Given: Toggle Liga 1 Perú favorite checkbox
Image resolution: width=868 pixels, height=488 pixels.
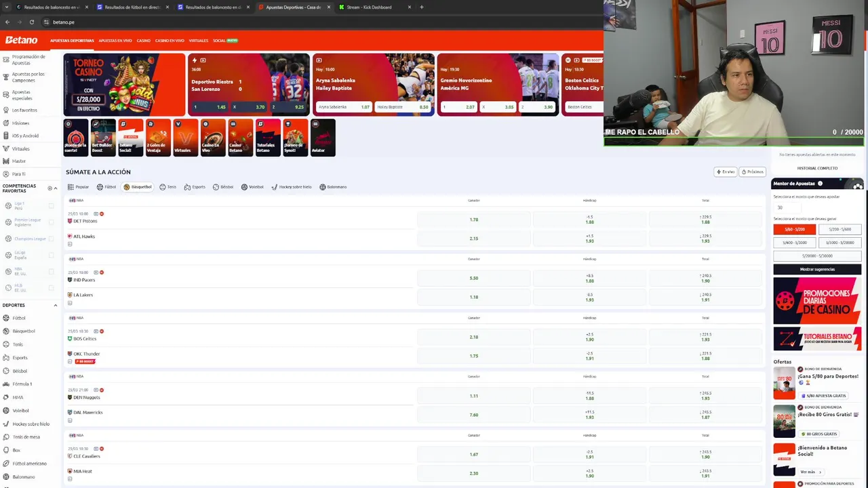Looking at the screenshot, I should click(52, 206).
